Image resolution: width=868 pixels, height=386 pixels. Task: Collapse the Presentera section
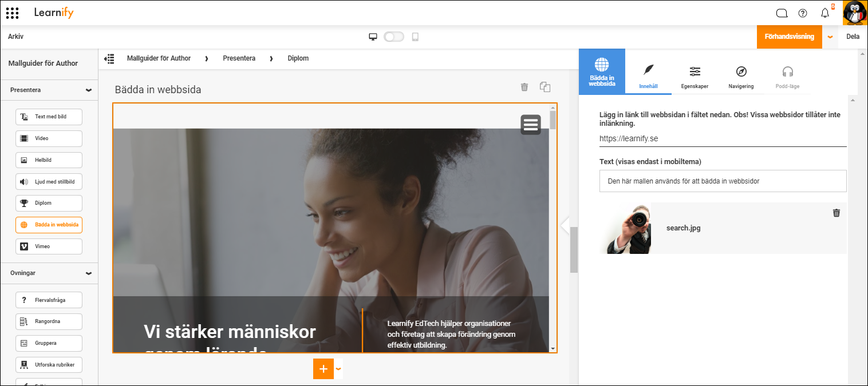[x=88, y=90]
